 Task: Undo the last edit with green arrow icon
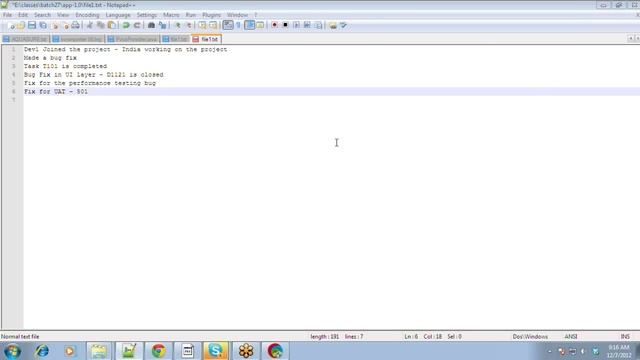(126, 25)
